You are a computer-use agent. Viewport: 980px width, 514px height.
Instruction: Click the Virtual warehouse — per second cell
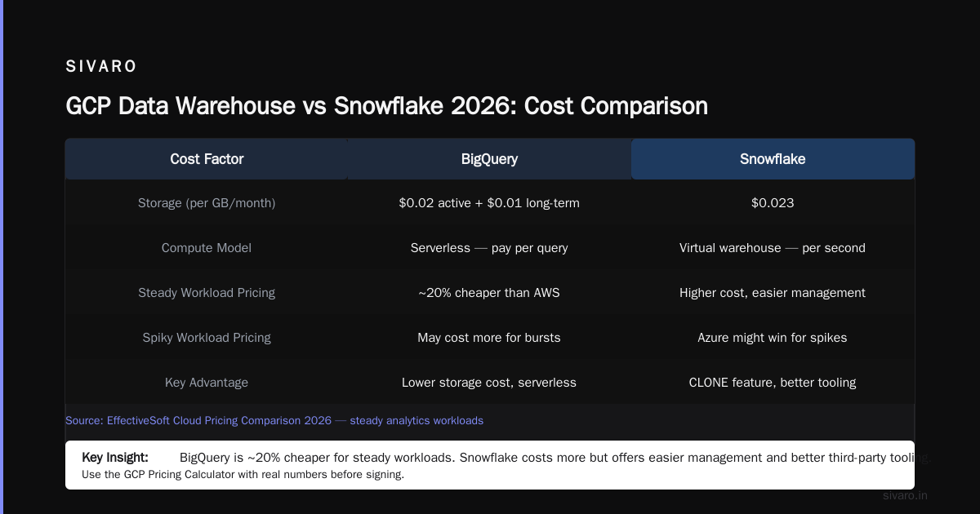(773, 248)
